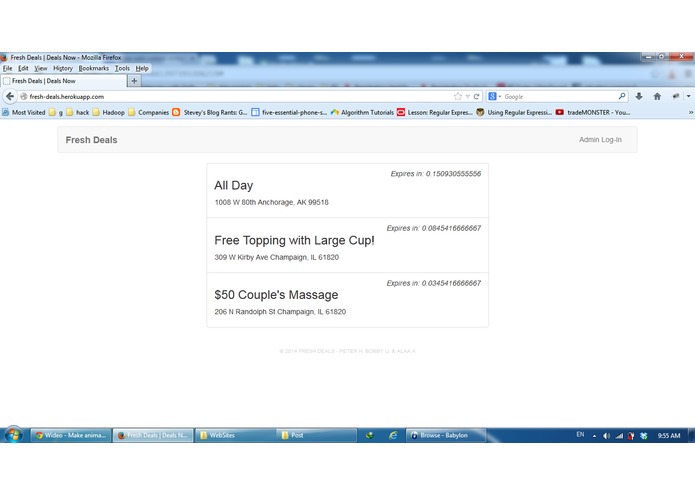Open the hack bookmark folder
Screen dimensions: 695x494
pos(78,113)
